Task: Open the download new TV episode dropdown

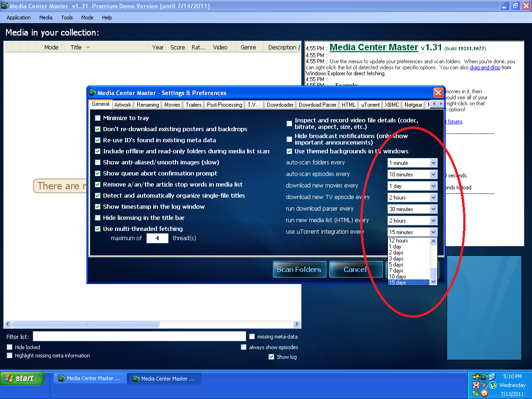Action: coord(412,198)
